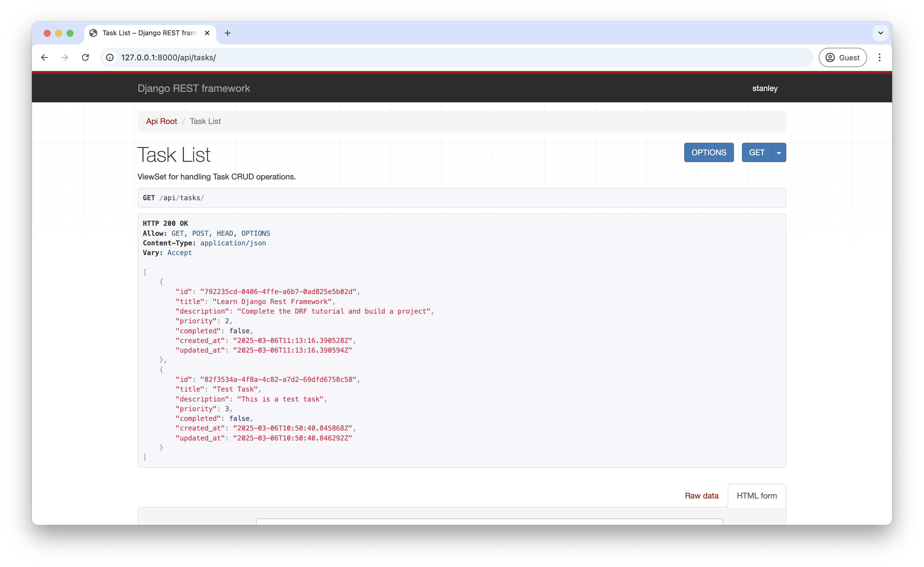Click the priority 2 value
Image resolution: width=924 pixels, height=567 pixels.
[x=227, y=321]
